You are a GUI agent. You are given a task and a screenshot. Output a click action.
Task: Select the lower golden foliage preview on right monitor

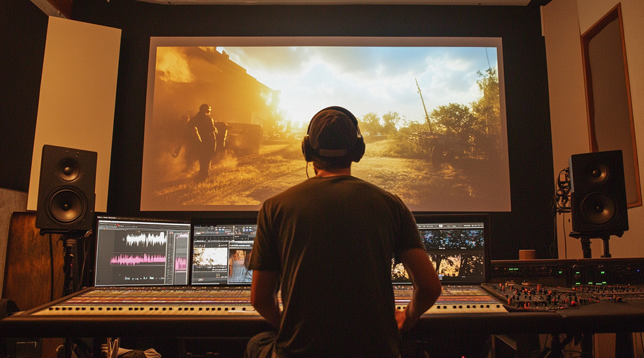[451, 266]
